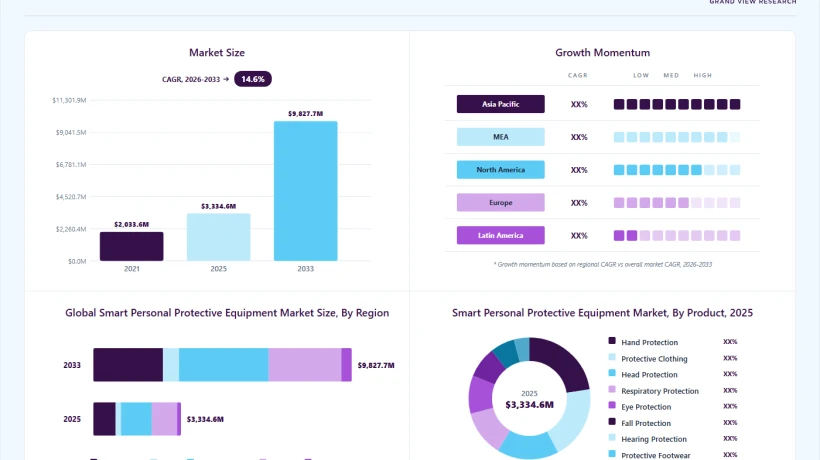Click the Respiratory Protection legend label
This screenshot has width=820, height=460.
pyautogui.click(x=660, y=391)
